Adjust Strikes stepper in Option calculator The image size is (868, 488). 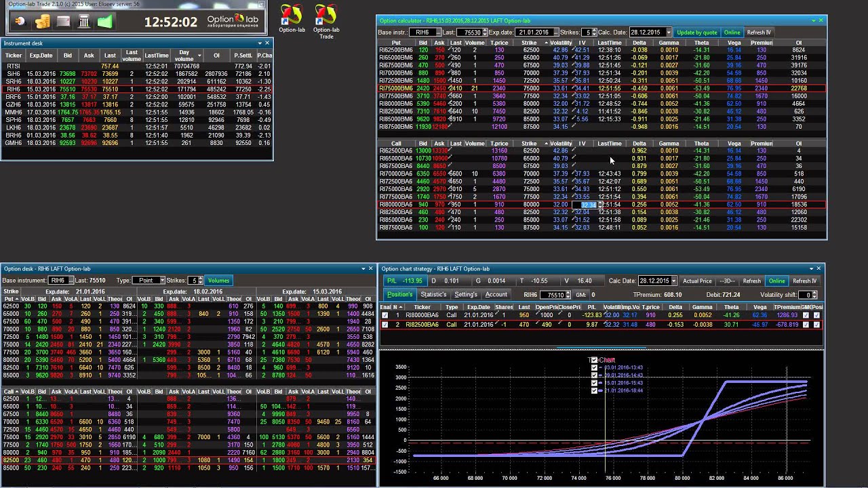point(595,33)
